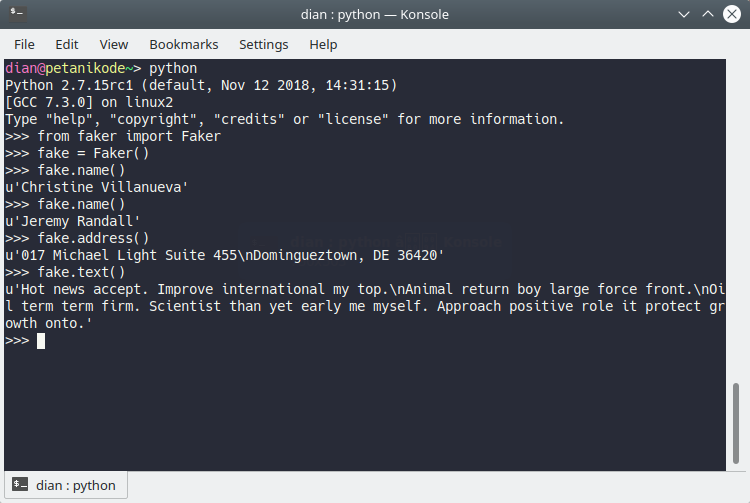Image resolution: width=750 pixels, height=503 pixels.
Task: Click terminal icon on the dian : python tab
Action: (x=21, y=486)
